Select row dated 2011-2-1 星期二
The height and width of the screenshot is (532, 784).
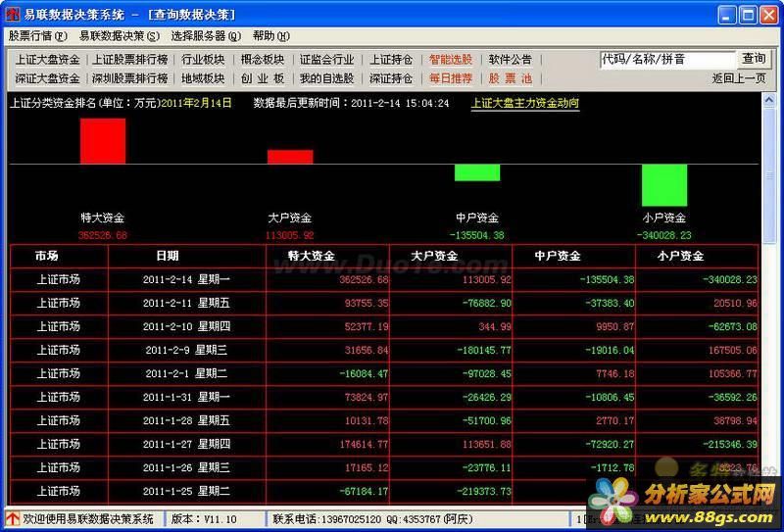click(384, 373)
